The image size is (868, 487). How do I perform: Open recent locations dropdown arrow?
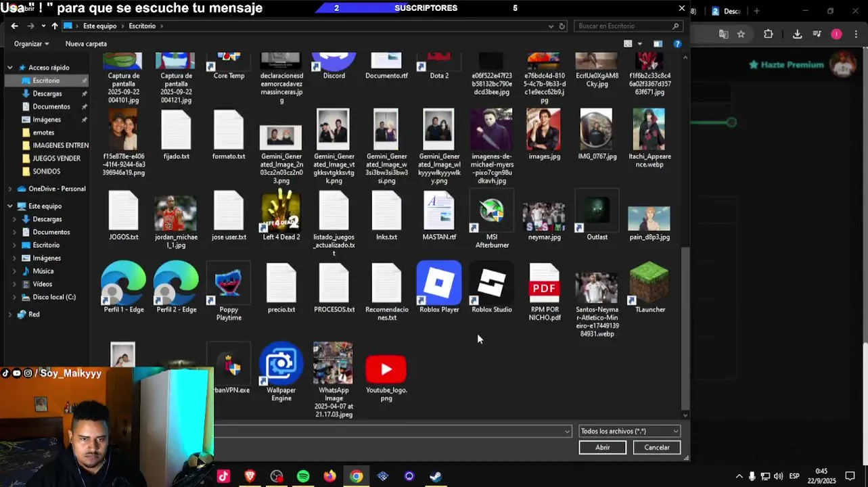coord(43,26)
